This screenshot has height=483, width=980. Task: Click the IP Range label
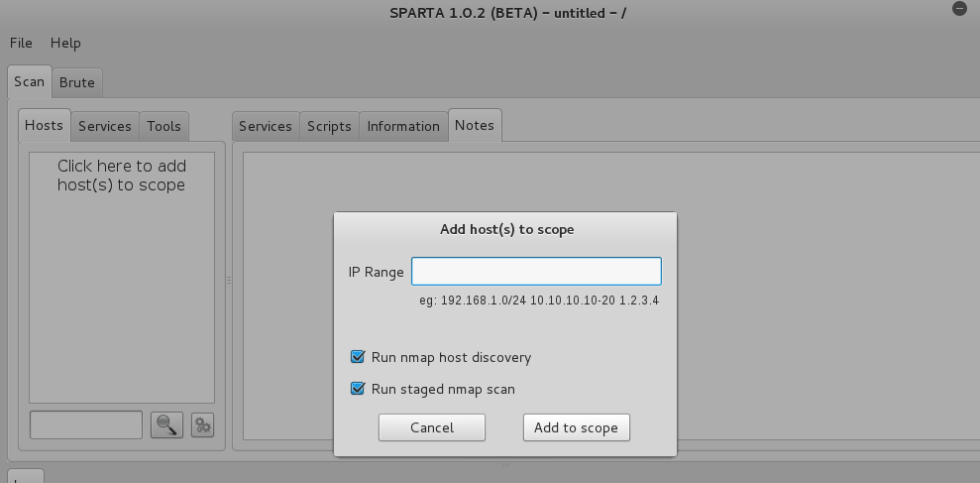coord(377,272)
